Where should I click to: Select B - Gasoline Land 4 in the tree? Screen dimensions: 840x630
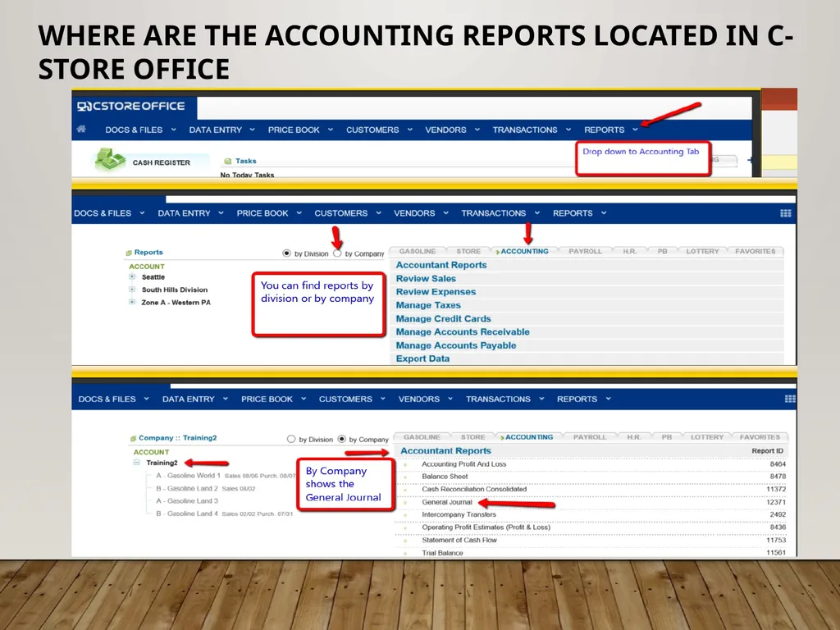click(x=187, y=514)
